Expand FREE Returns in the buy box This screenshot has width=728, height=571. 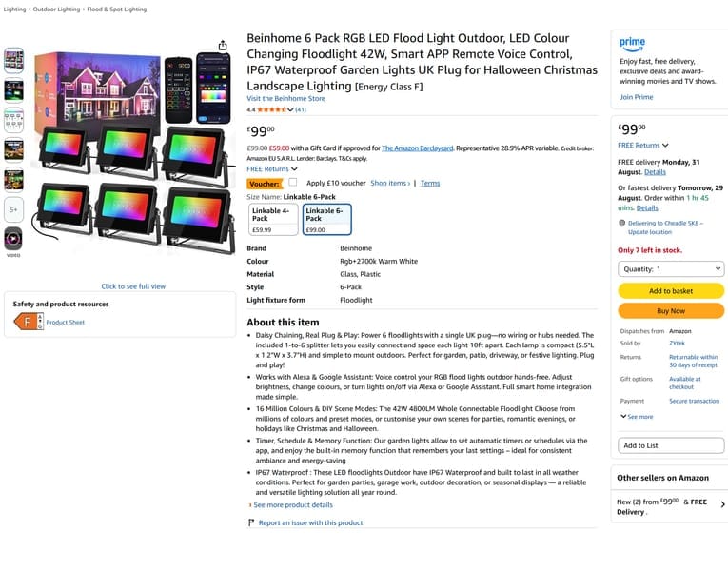click(642, 146)
